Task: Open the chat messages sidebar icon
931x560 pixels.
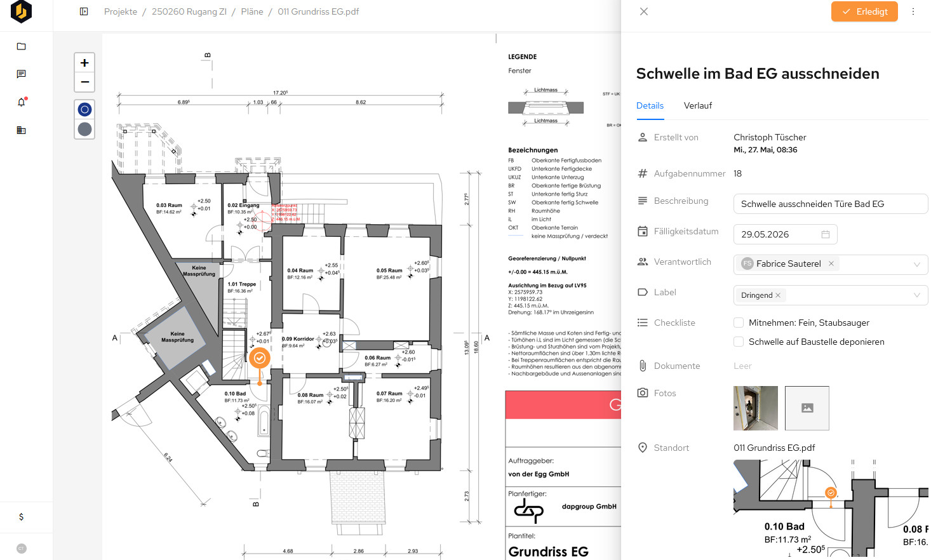Action: pos(21,74)
